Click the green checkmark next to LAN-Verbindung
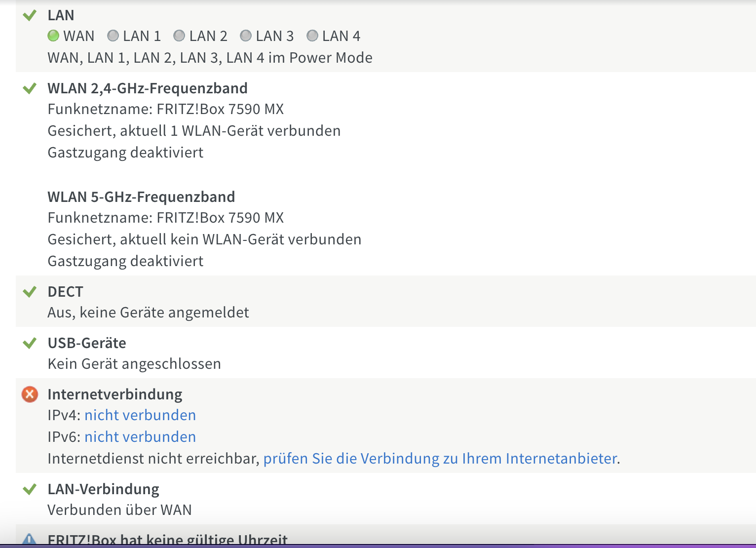This screenshot has width=756, height=548. click(30, 489)
